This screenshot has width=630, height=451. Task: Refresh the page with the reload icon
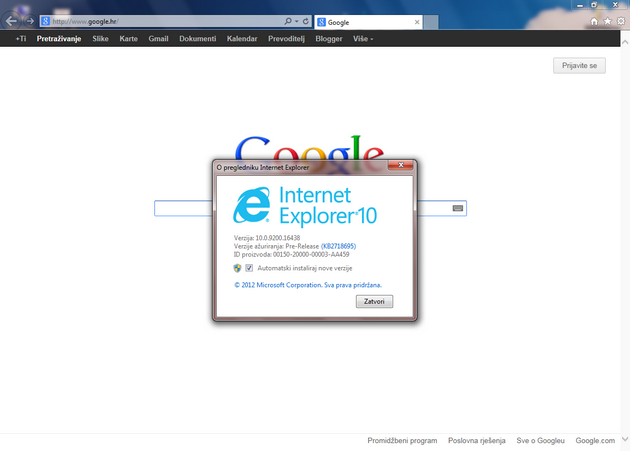point(306,21)
